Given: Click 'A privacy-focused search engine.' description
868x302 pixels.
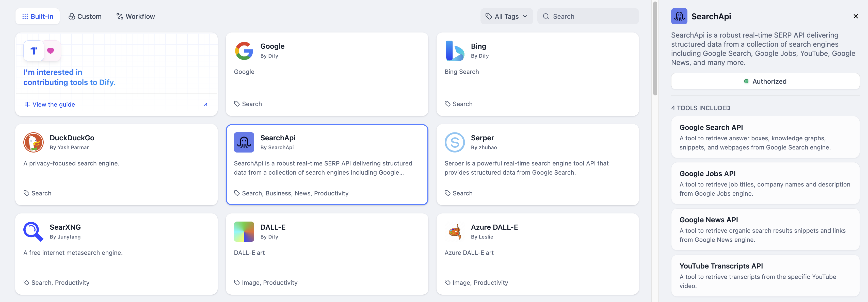Looking at the screenshot, I should click(71, 163).
